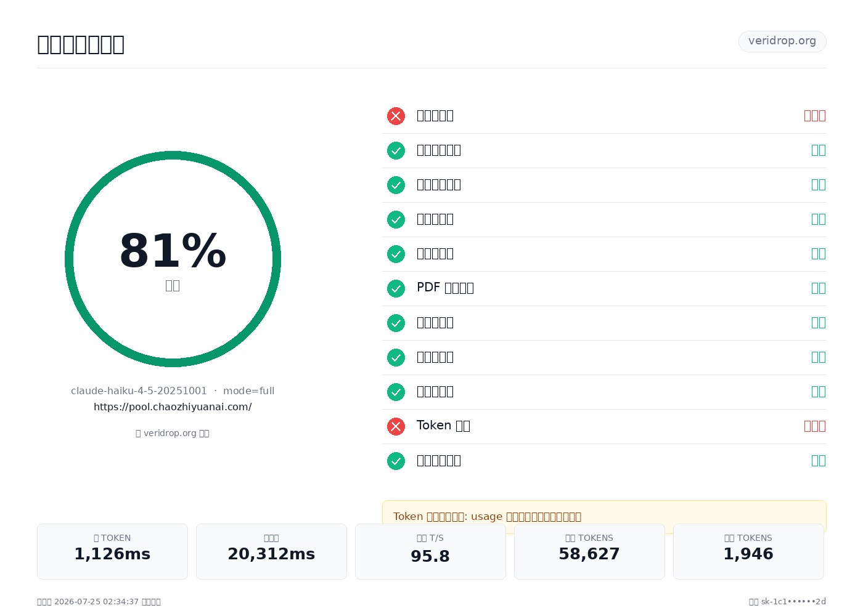This screenshot has width=863, height=616.
Task: Click the 58,627 tokens stat card
Action: (x=589, y=551)
